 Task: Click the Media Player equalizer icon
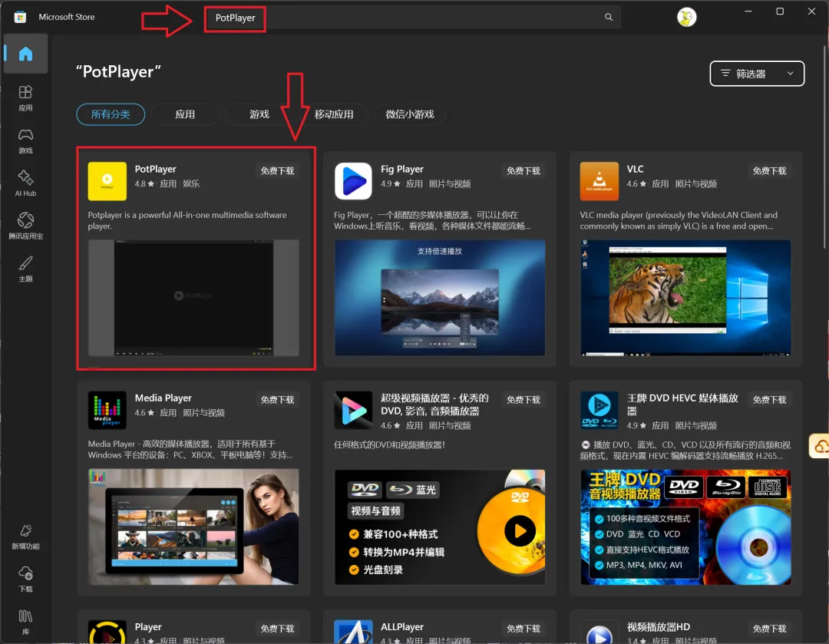tap(107, 411)
